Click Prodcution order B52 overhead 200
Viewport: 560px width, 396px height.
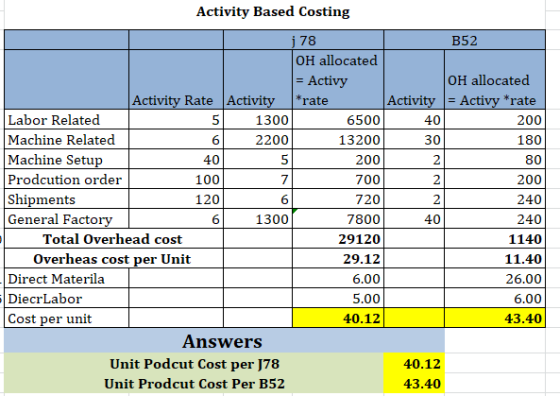[495, 179]
